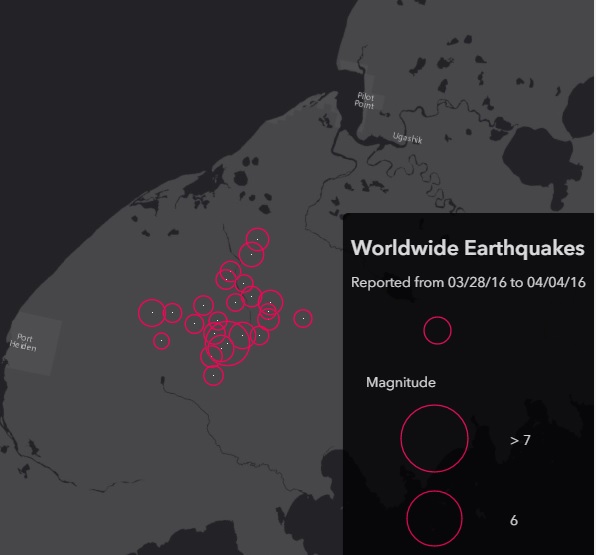Click the magnitude 6 legend circle symbol
Viewport: 596px width, 555px height.
(x=434, y=519)
